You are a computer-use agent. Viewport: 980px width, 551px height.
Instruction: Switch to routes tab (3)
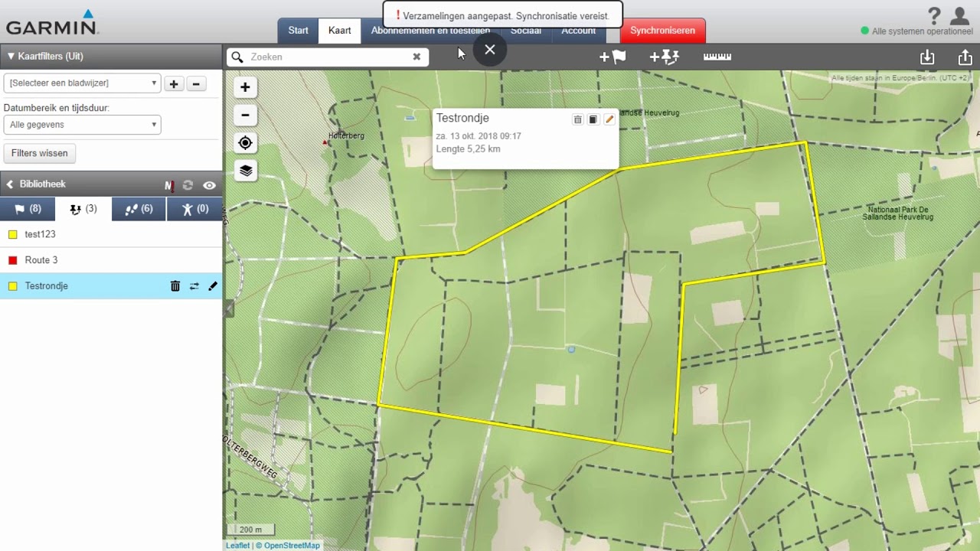click(x=83, y=209)
